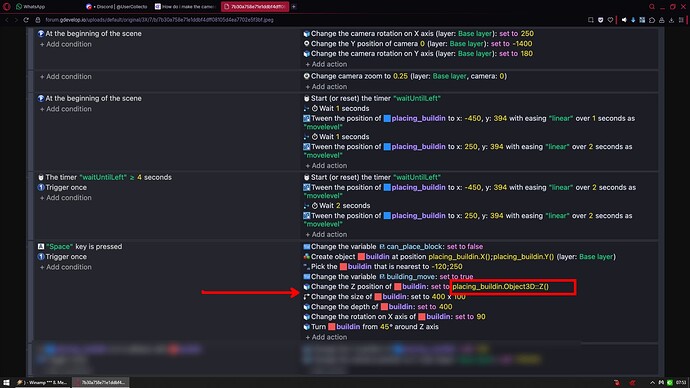Open browser downloads via the tray arrow icon
This screenshot has width=690, height=388.
[x=671, y=20]
